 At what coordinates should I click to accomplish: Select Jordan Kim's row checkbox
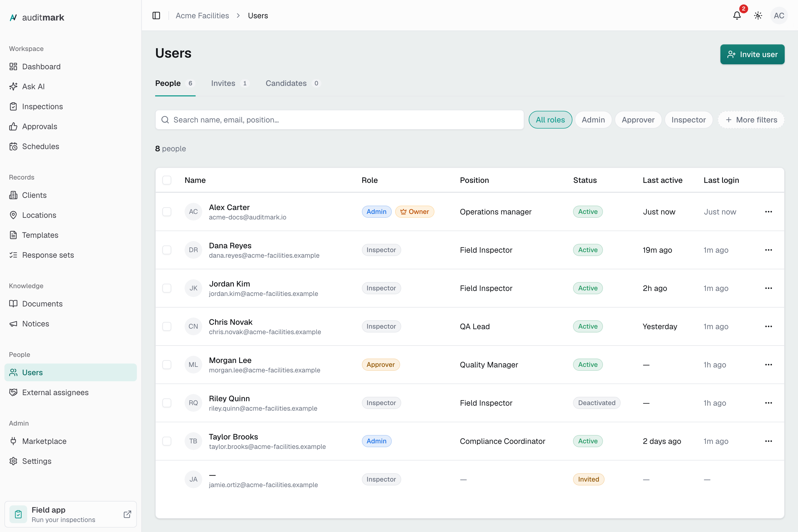coord(167,288)
